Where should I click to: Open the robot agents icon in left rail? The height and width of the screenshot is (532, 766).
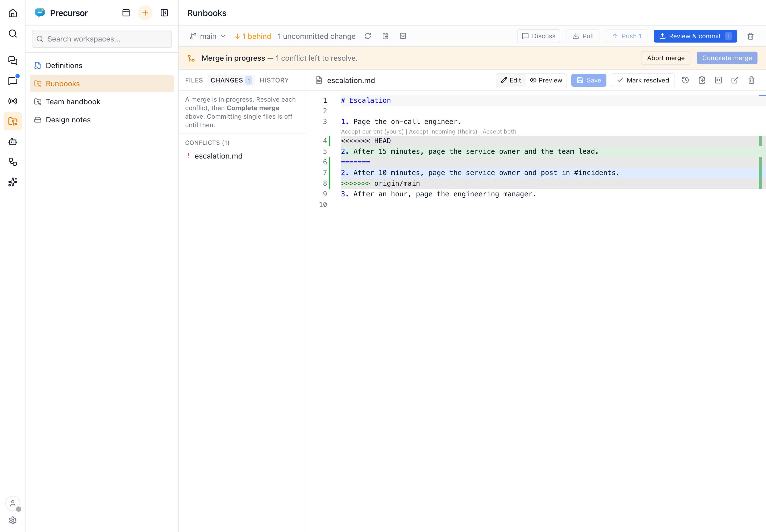pyautogui.click(x=13, y=142)
